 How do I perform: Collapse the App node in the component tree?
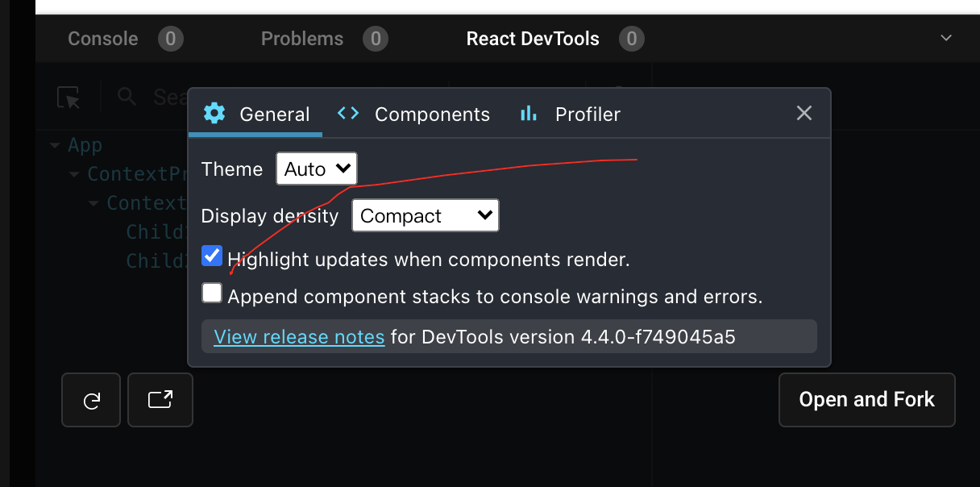click(53, 144)
